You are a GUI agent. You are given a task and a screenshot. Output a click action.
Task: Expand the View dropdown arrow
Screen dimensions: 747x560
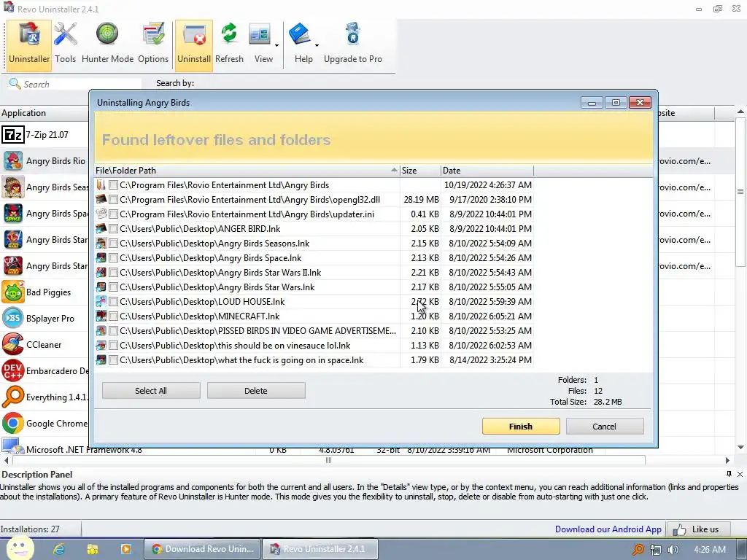[x=276, y=46]
